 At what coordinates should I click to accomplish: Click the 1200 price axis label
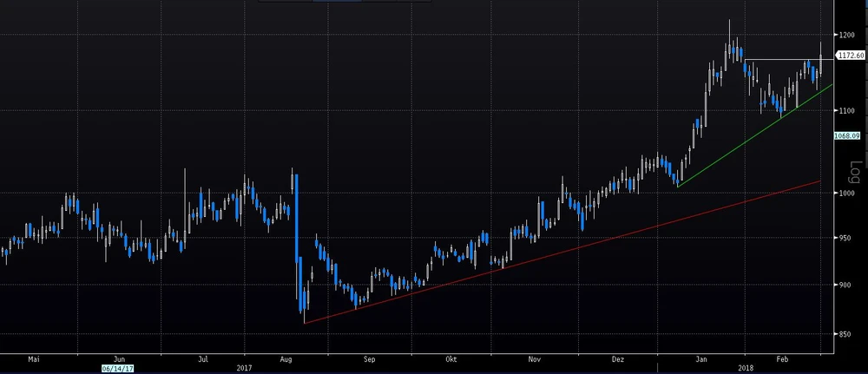[847, 35]
